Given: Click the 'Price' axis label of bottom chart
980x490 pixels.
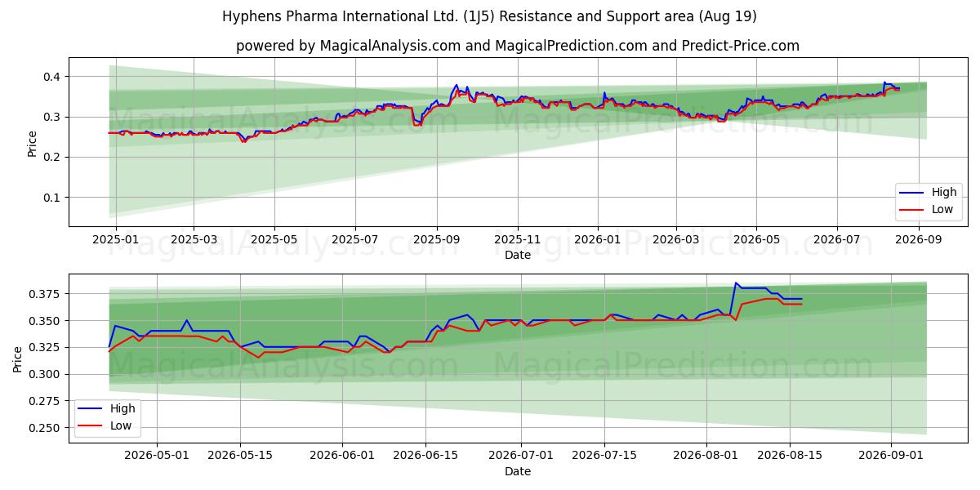Looking at the screenshot, I should tap(18, 359).
